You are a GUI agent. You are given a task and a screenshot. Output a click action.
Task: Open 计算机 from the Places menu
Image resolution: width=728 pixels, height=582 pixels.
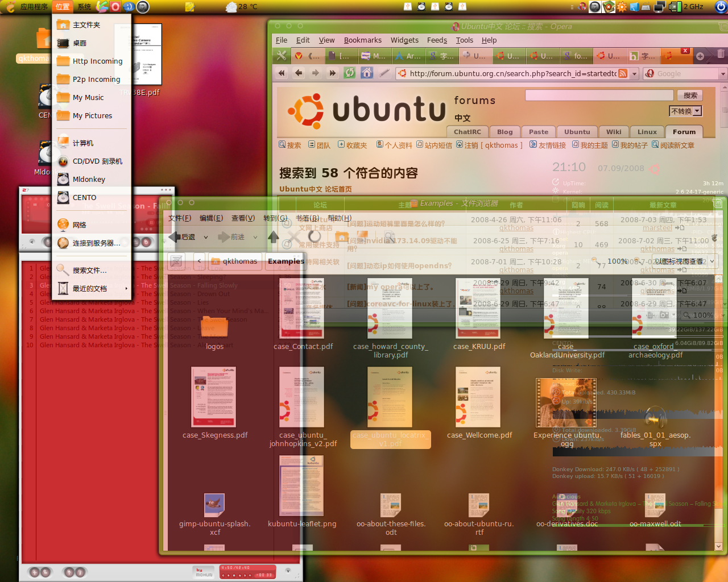[x=92, y=143]
